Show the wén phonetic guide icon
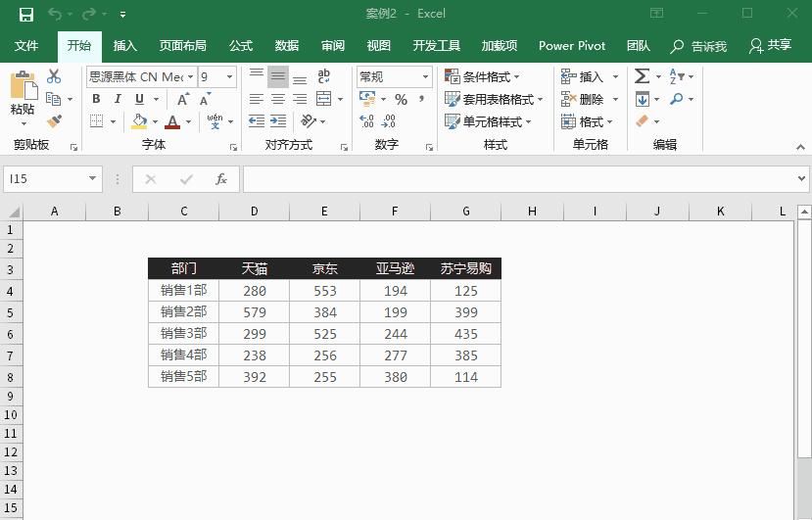The height and width of the screenshot is (520, 812). click(215, 121)
